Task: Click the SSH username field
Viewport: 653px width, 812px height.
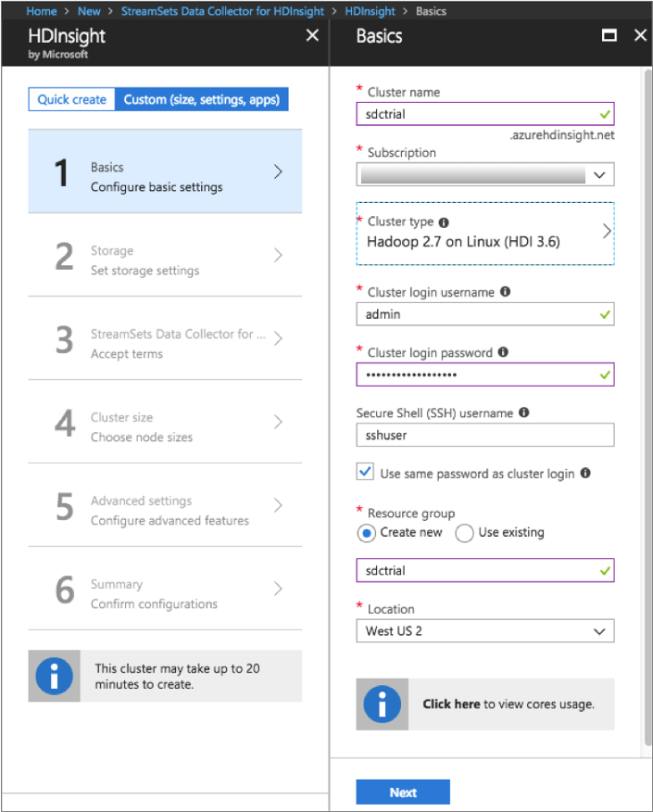Action: (484, 435)
